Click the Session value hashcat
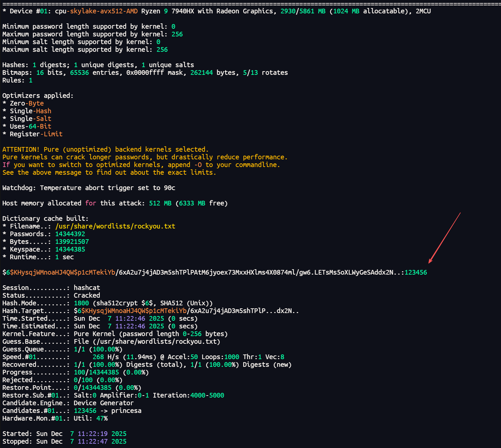Viewport: 501px width, 448px height. point(87,288)
